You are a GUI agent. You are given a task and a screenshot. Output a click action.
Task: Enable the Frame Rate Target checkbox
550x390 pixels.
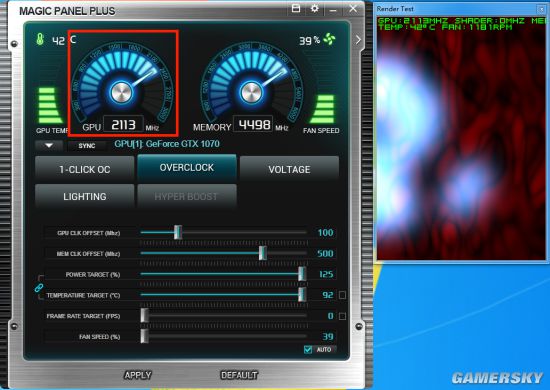pos(342,316)
